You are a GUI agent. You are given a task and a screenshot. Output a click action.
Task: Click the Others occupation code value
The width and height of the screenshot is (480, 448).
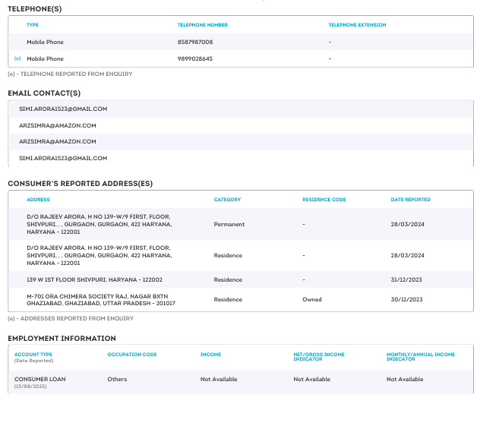tap(117, 379)
